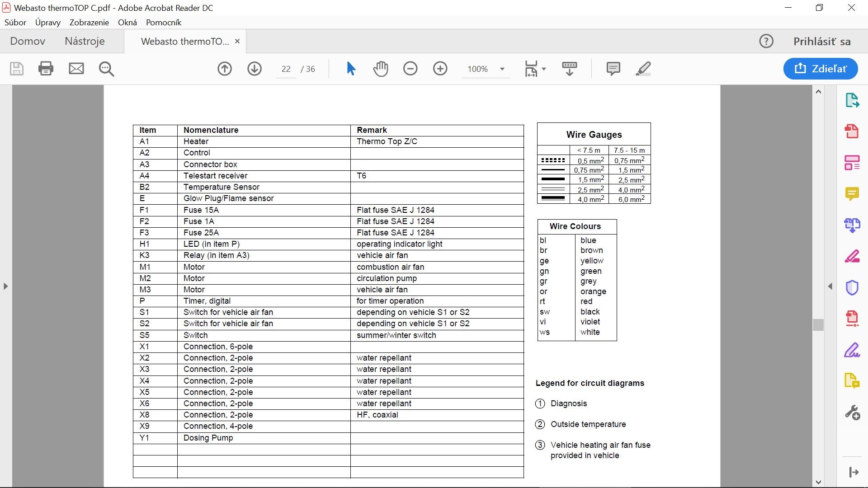Screen dimensions: 868x488
Task: Click the Zdieľať share button
Action: [x=821, y=69]
